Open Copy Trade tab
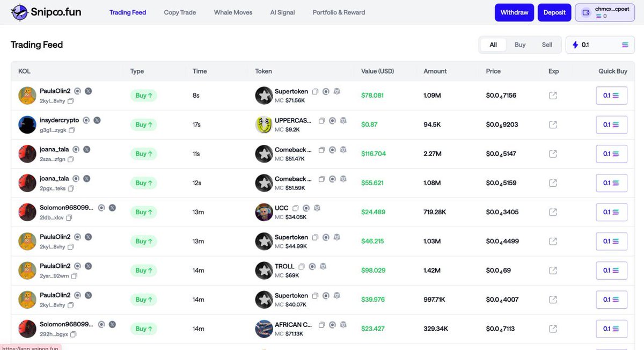The height and width of the screenshot is (350, 644). pos(180,12)
